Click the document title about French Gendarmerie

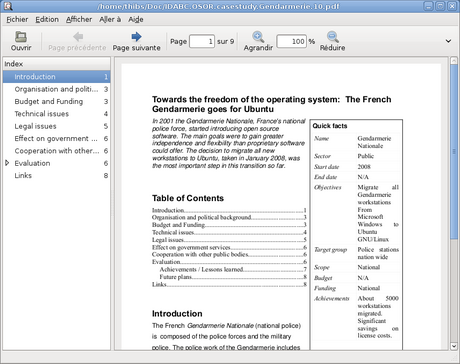(x=271, y=104)
